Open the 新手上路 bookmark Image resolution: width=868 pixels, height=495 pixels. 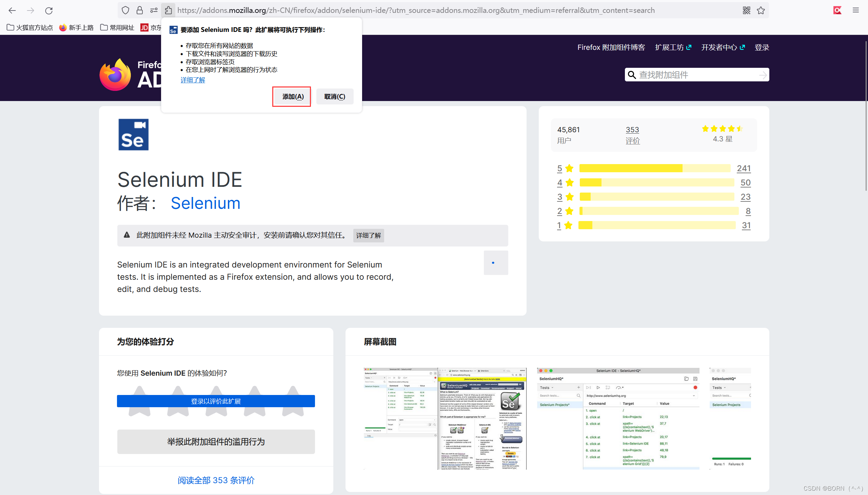76,27
